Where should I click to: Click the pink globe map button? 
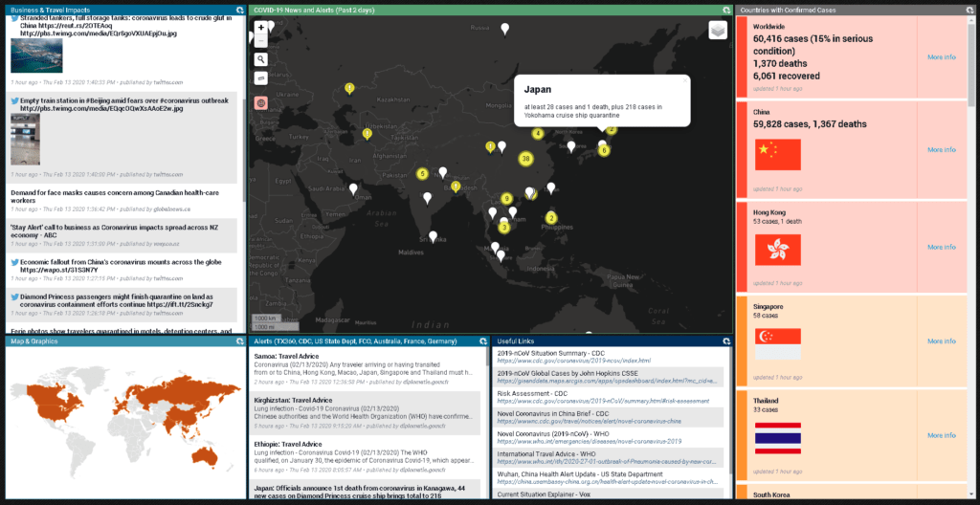click(261, 102)
